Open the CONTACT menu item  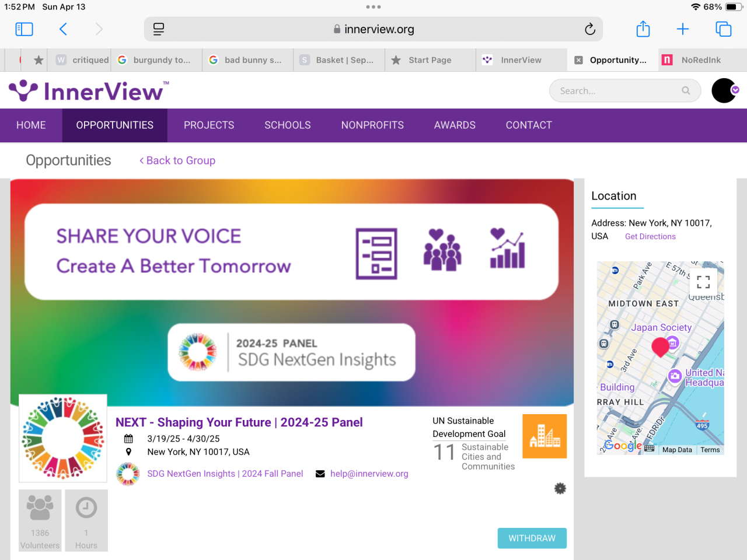click(x=529, y=125)
